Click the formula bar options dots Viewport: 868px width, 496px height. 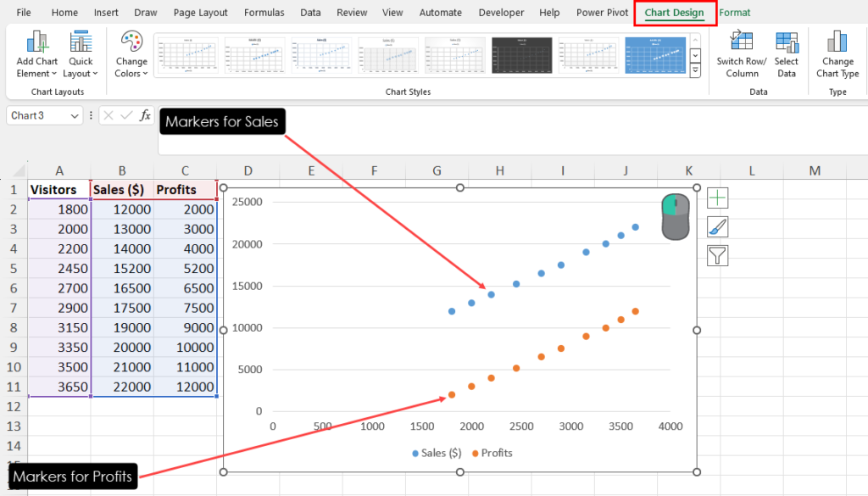(x=91, y=115)
